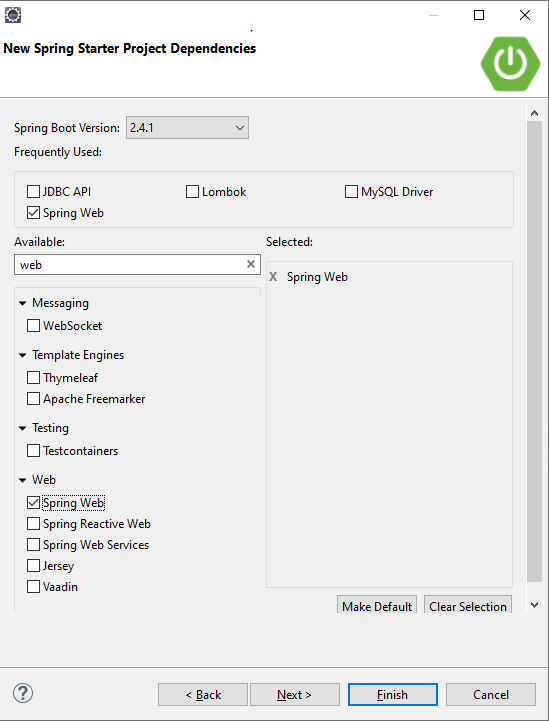
Task: Uncheck Spring Web in Frequently Used
Action: [x=33, y=212]
